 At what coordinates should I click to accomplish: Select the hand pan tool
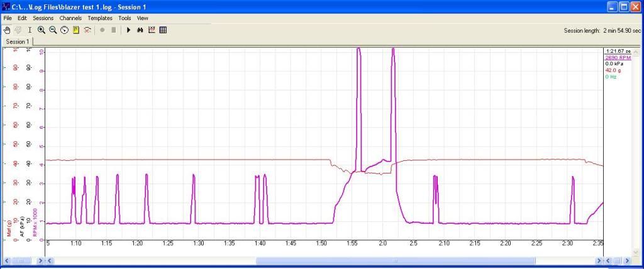pyautogui.click(x=7, y=30)
